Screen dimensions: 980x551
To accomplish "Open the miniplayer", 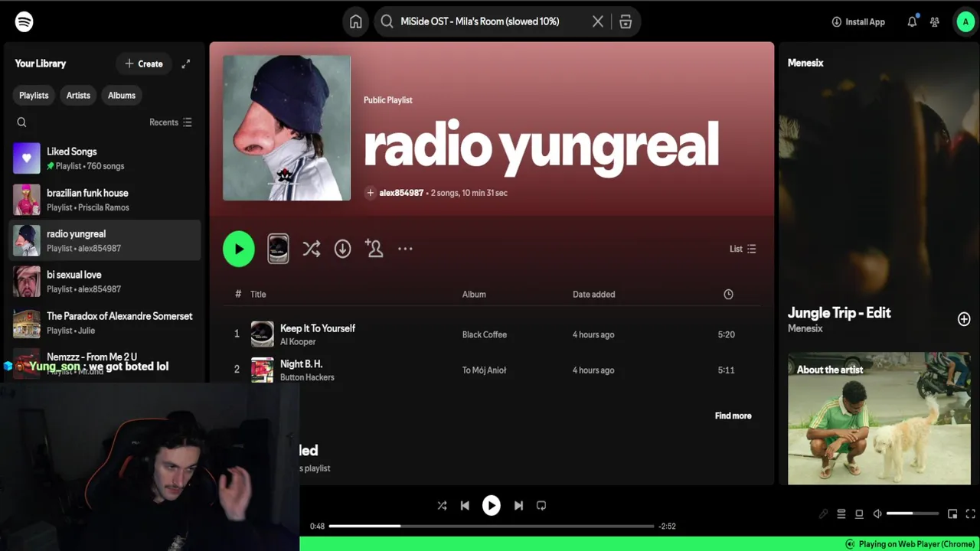I will pyautogui.click(x=952, y=514).
